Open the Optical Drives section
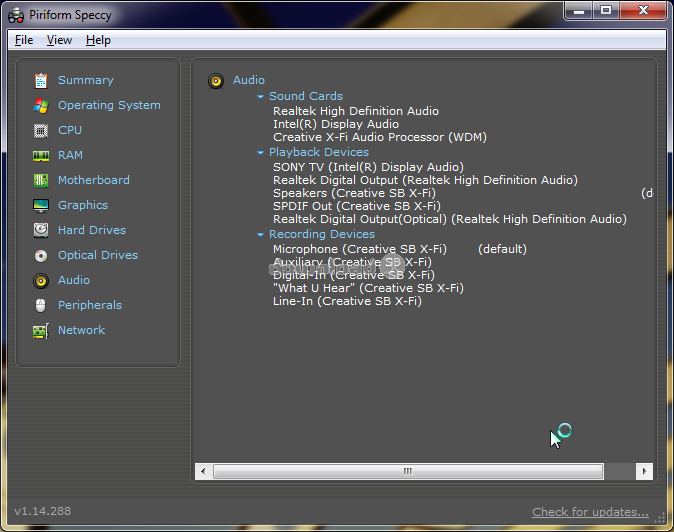This screenshot has width=674, height=532. 98,255
